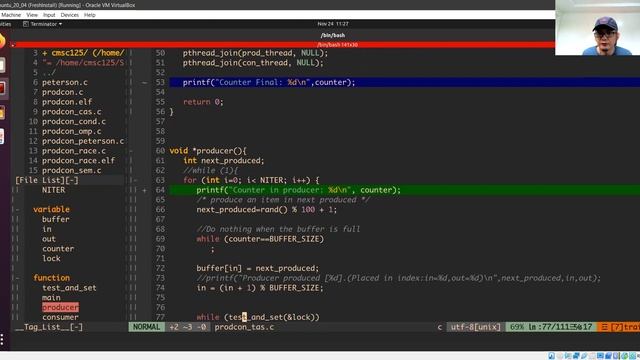Open the clock showing Nov 24 11:27

pyautogui.click(x=333, y=24)
